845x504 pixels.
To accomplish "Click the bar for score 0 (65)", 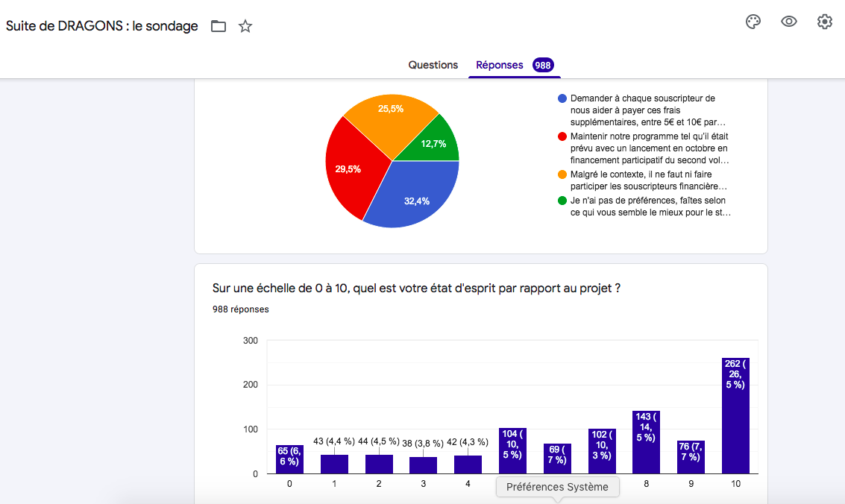I will [x=289, y=459].
